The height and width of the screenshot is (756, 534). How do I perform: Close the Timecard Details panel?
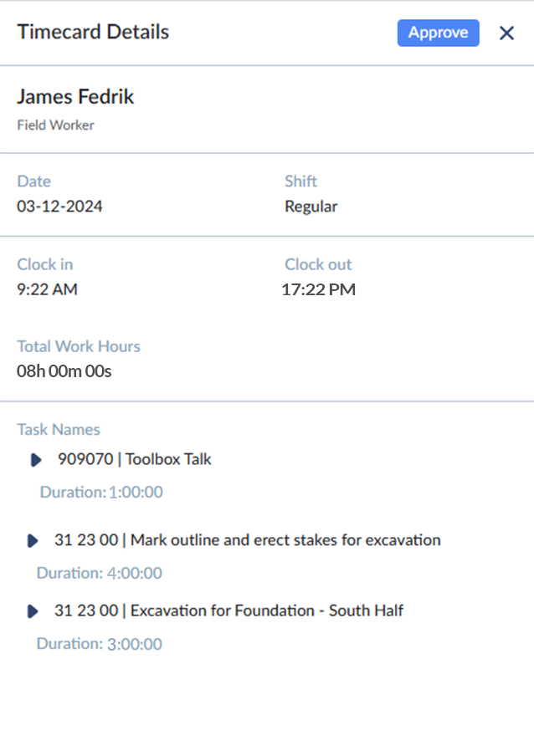point(506,33)
